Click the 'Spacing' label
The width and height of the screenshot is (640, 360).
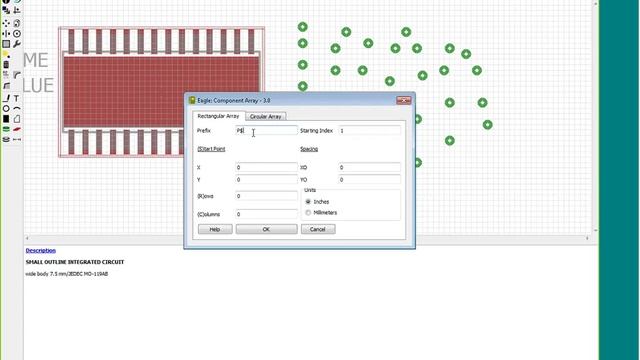tap(309, 149)
